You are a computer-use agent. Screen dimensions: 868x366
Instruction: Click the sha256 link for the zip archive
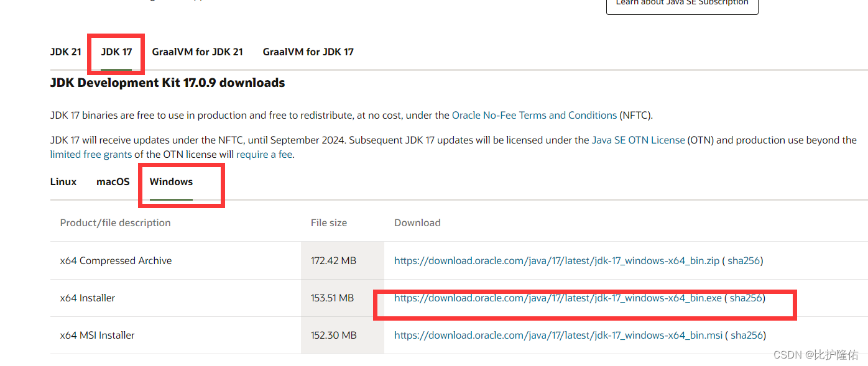coord(744,260)
